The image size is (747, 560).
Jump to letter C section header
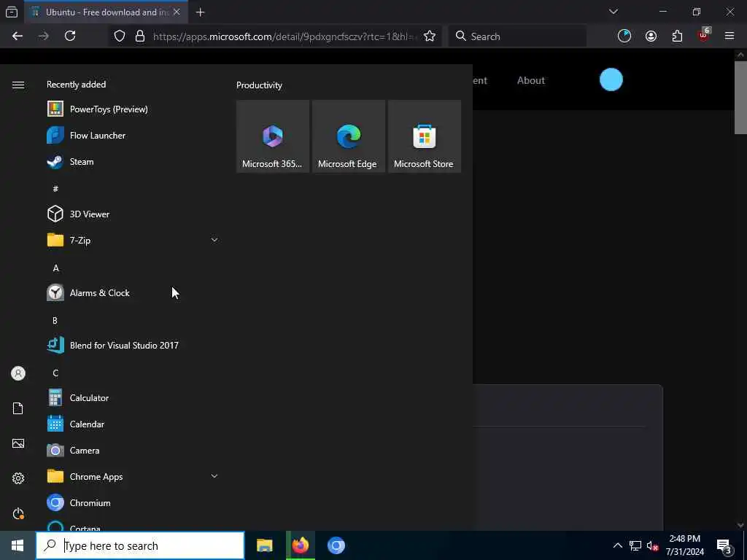[x=55, y=373]
